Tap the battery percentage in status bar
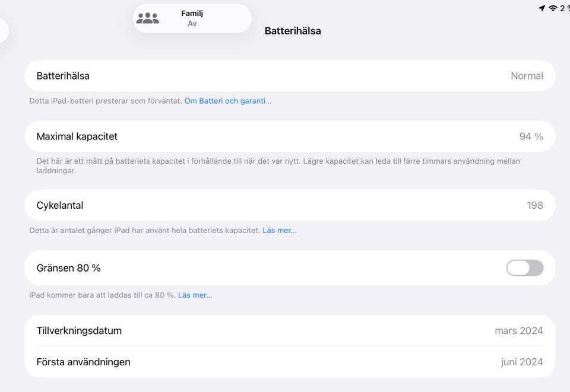Viewport: 570px width, 392px height. click(564, 8)
